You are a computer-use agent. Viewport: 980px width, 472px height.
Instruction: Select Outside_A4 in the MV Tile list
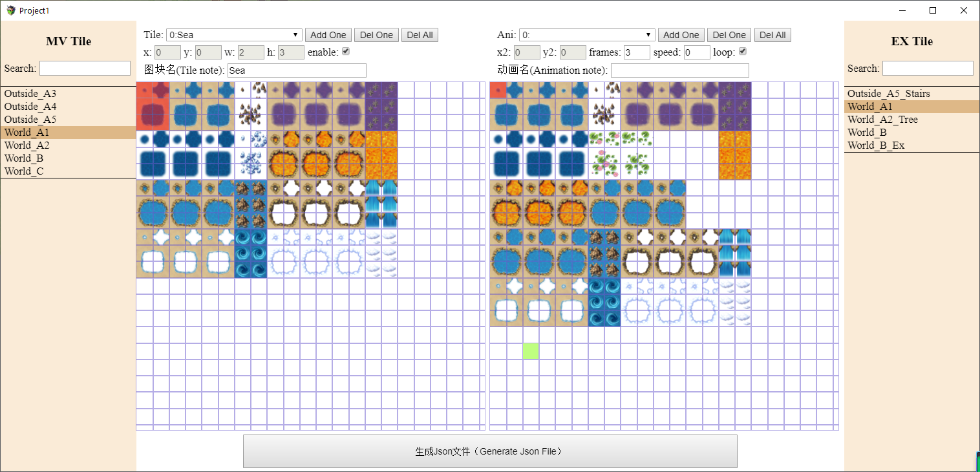tap(69, 107)
